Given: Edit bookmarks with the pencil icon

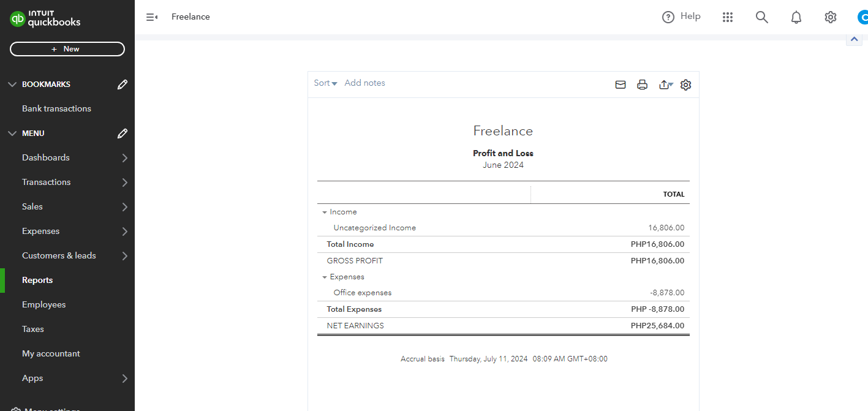Looking at the screenshot, I should (x=123, y=85).
